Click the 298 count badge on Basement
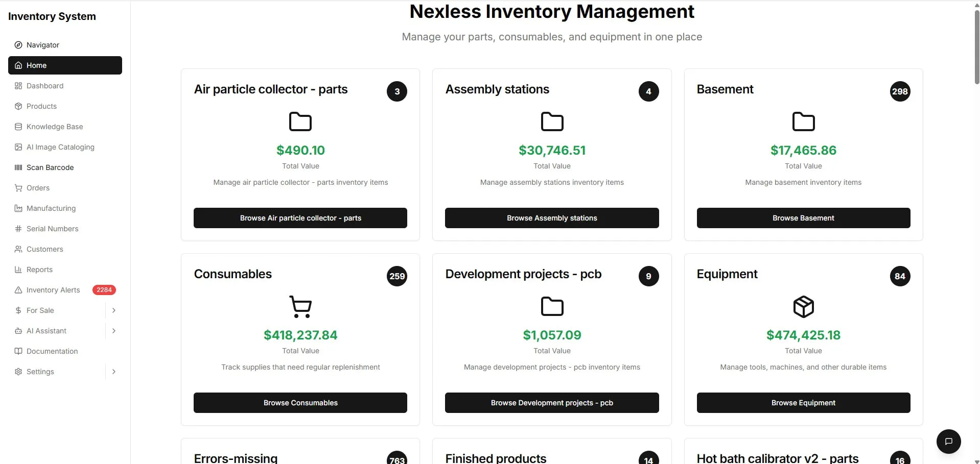Image resolution: width=980 pixels, height=464 pixels. [900, 91]
